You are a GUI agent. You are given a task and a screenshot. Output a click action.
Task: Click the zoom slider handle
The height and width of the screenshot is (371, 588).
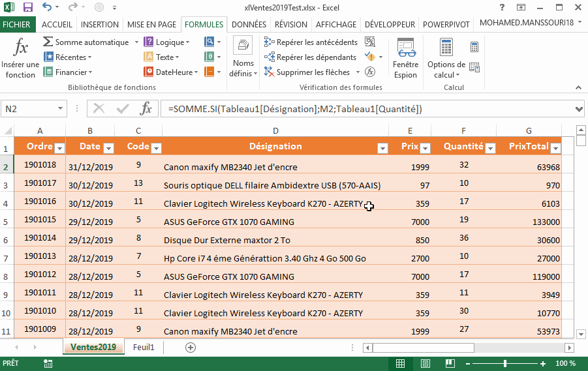click(x=505, y=364)
